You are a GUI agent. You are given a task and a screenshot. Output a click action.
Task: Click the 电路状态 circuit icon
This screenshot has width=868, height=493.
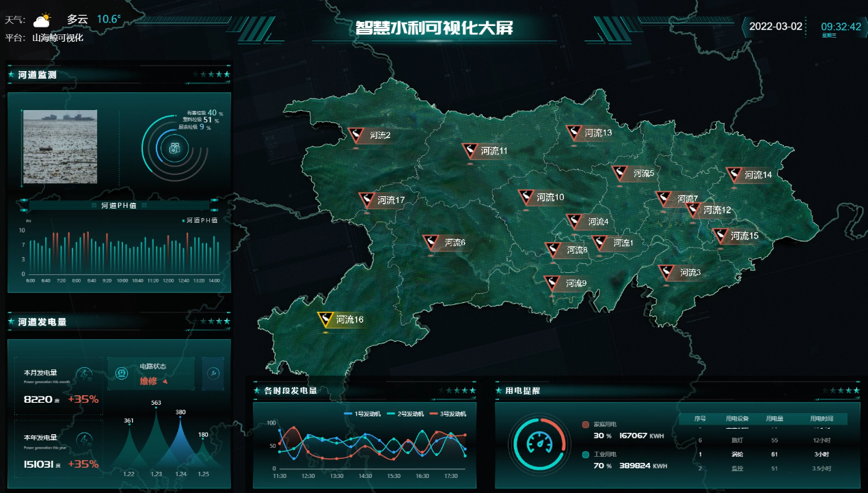click(x=123, y=373)
